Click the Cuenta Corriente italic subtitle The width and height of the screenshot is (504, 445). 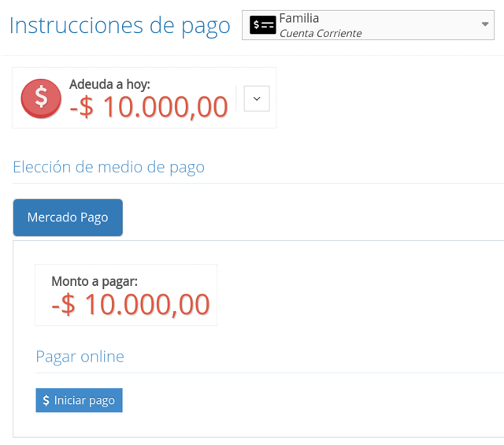pos(321,33)
